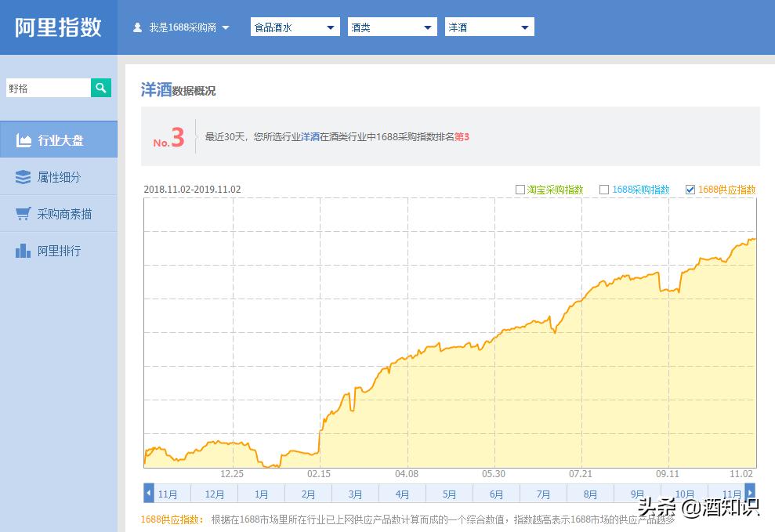Click the 采购商素描 shopping cart icon
Viewport: 775px width, 532px height.
pyautogui.click(x=24, y=214)
